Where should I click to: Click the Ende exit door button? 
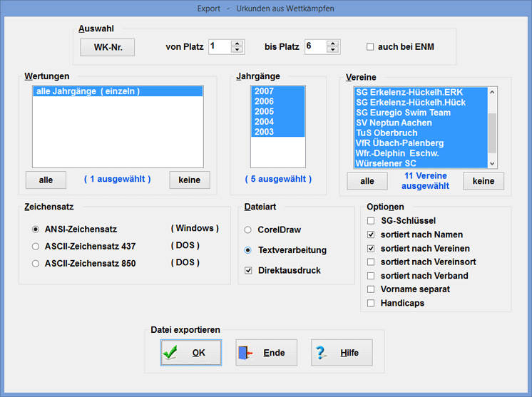click(x=266, y=353)
